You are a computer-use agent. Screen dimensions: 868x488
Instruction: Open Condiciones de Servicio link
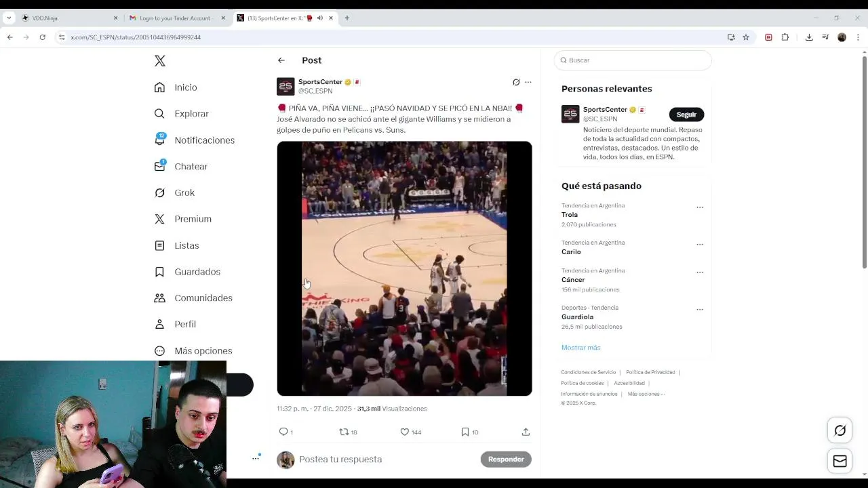[x=588, y=372]
